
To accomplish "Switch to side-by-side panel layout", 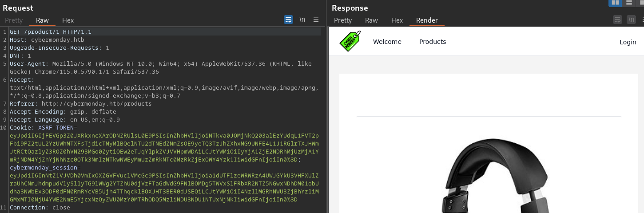I will [x=615, y=3].
